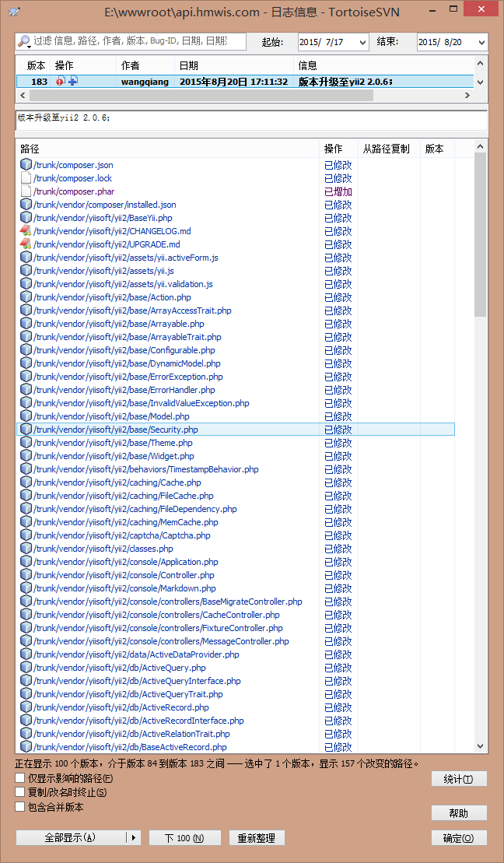Click the filter magnifier search icon
Screen dimensions: 504x863
point(24,41)
